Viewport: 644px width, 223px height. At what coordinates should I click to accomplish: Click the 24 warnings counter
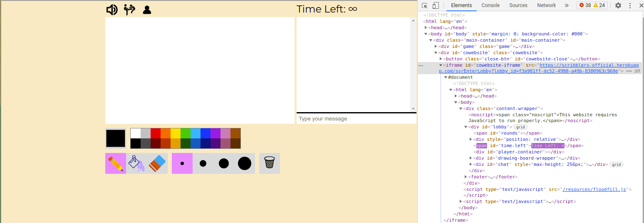pos(599,5)
